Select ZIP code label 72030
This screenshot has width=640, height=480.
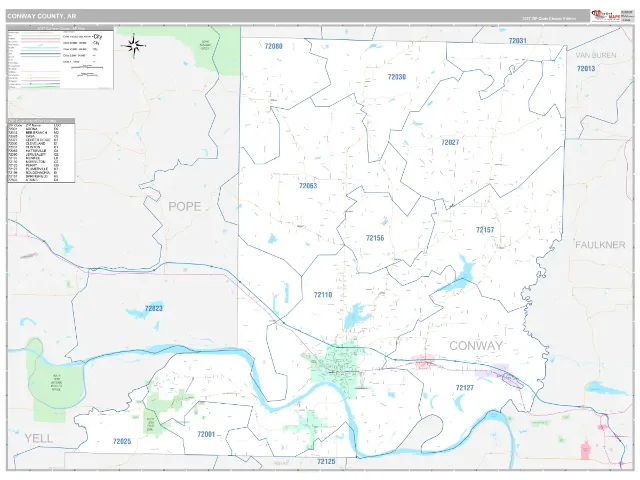coord(397,77)
